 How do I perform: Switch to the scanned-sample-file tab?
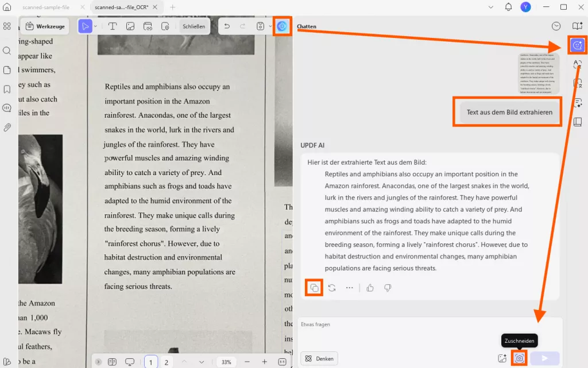click(x=46, y=7)
